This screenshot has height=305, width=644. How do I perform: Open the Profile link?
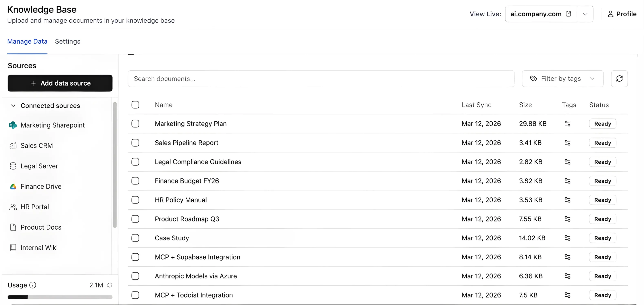[x=622, y=14]
